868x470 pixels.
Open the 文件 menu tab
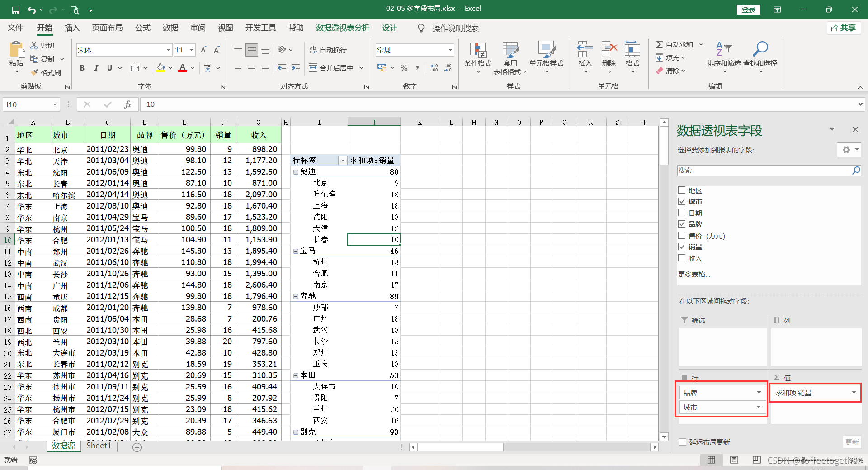coord(15,28)
